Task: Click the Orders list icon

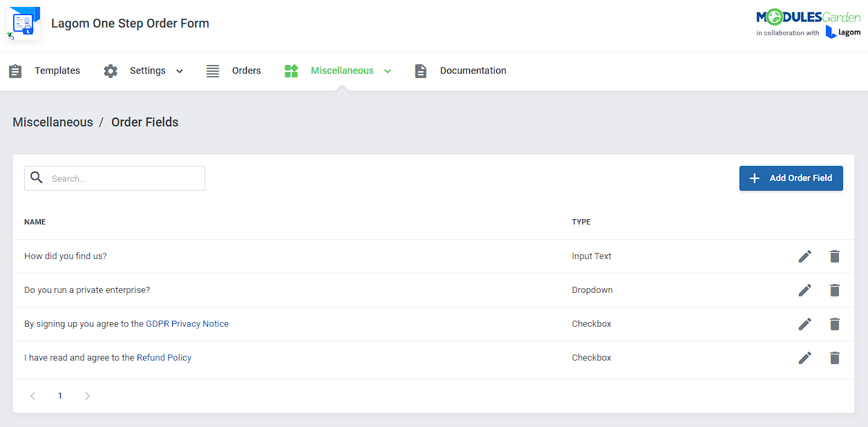Action: (212, 70)
